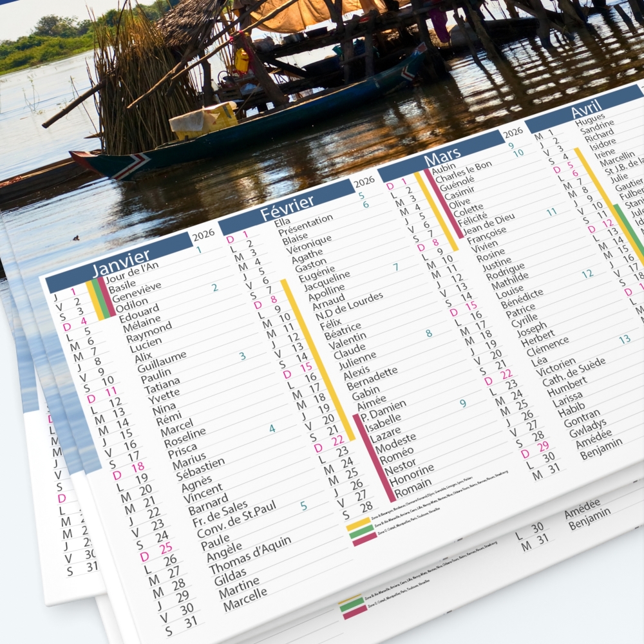The image size is (644, 644).
Task: Pick the name "Sandrine"
Action: [x=597, y=127]
